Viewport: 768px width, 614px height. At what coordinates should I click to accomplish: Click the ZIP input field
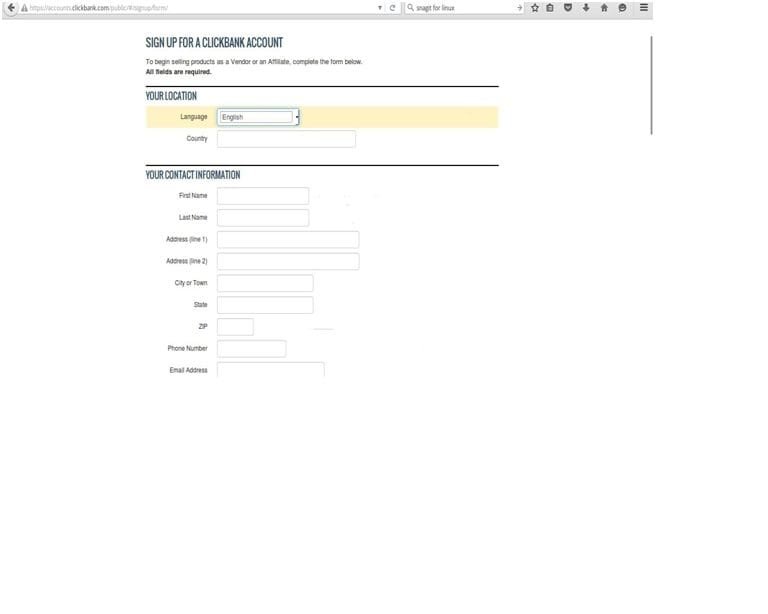click(235, 327)
